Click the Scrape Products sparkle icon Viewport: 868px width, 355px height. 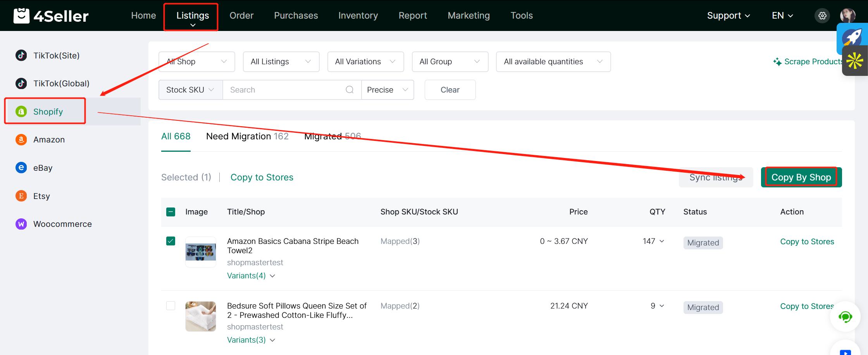click(777, 62)
